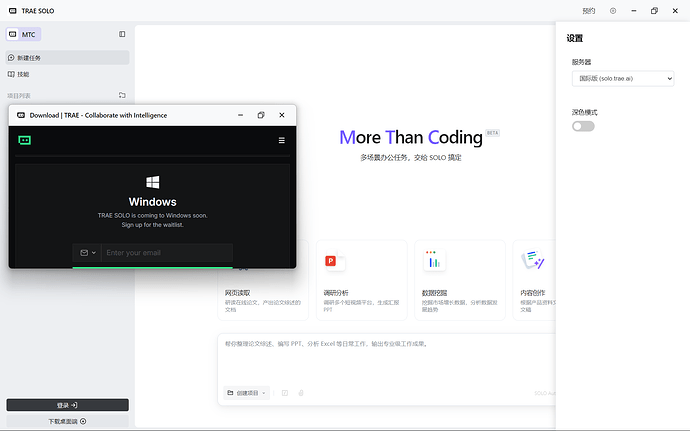The width and height of the screenshot is (690, 431).
Task: Click the BETA badge next to the heading
Action: [492, 133]
